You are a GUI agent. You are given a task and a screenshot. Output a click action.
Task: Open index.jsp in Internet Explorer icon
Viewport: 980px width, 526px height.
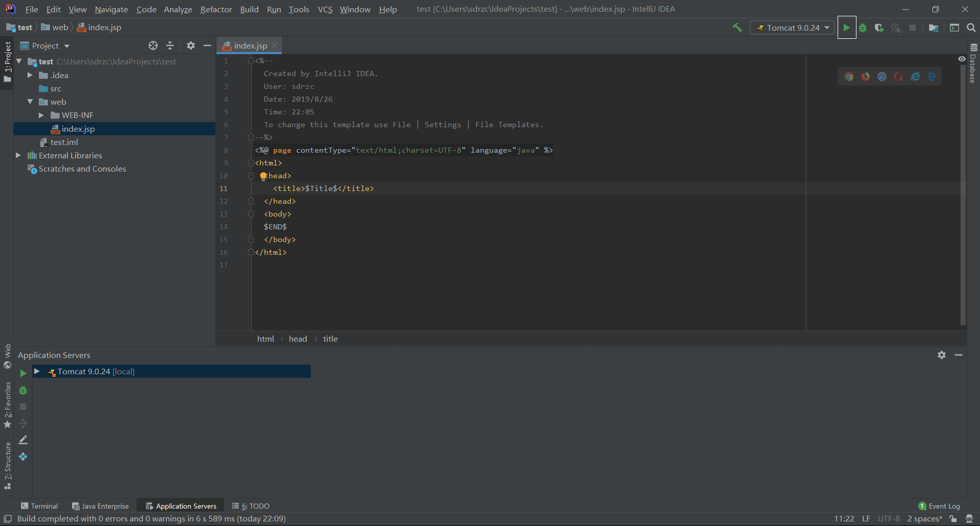pyautogui.click(x=915, y=77)
